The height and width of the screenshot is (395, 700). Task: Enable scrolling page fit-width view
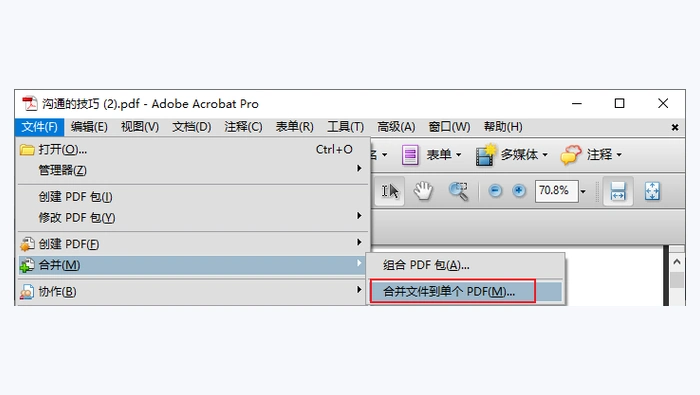(x=618, y=191)
